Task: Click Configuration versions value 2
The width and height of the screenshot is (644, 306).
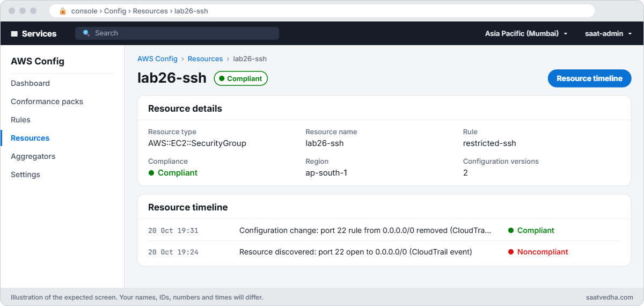Action: (x=465, y=173)
